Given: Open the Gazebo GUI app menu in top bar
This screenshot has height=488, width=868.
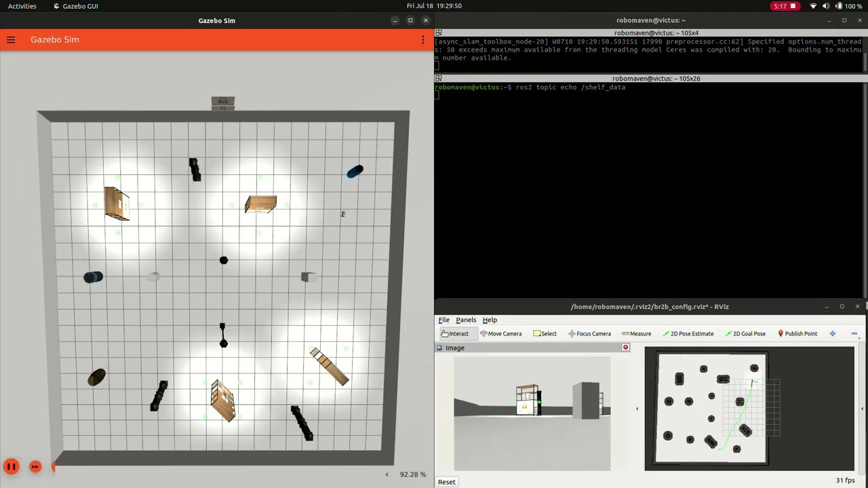Looking at the screenshot, I should click(75, 6).
